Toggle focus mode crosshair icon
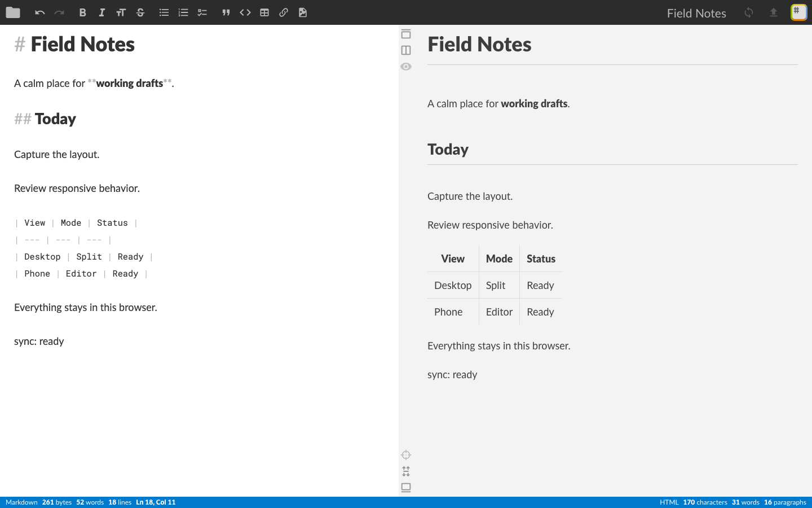 [x=406, y=455]
